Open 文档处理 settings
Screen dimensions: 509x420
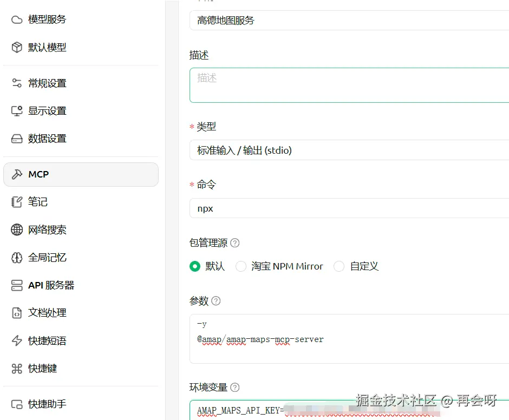pyautogui.click(x=81, y=313)
